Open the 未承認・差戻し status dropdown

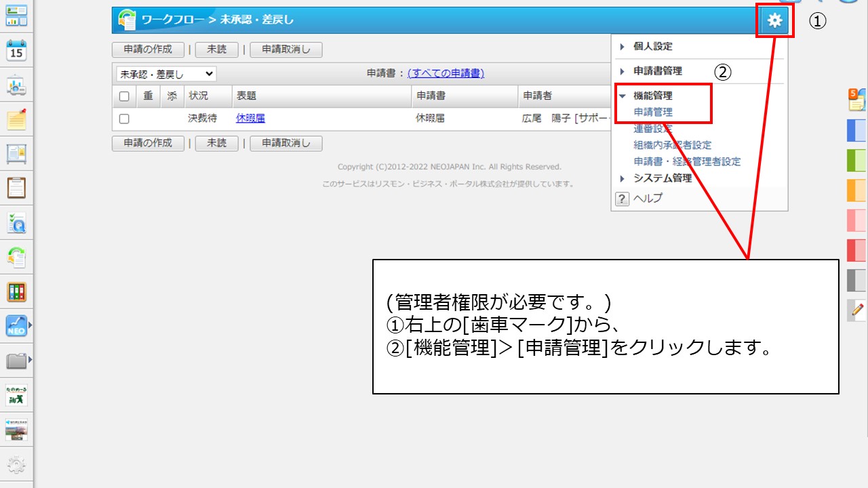tap(166, 74)
